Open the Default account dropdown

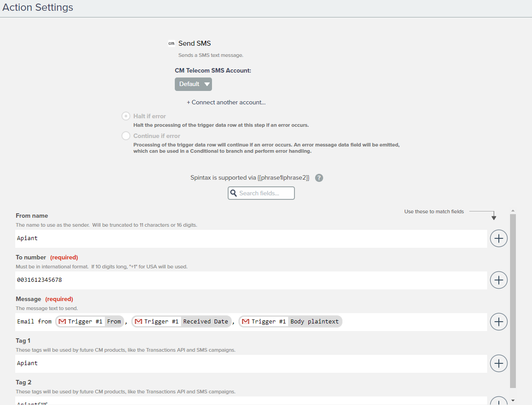193,84
